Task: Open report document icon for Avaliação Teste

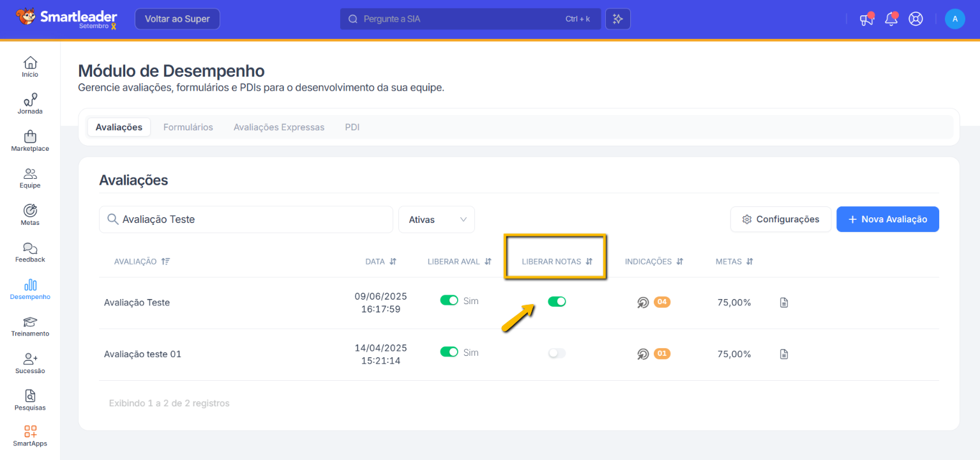Action: coord(784,302)
